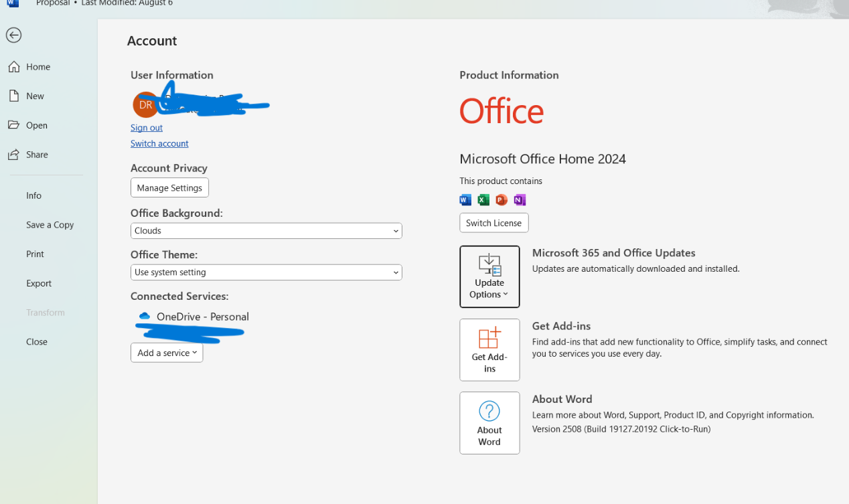Click the Word logo in title bar
Viewport: 849px width, 504px height.
[x=13, y=3]
